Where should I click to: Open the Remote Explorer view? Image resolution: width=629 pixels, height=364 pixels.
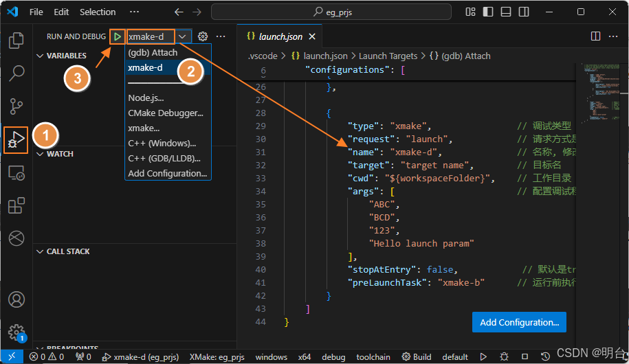click(x=16, y=173)
